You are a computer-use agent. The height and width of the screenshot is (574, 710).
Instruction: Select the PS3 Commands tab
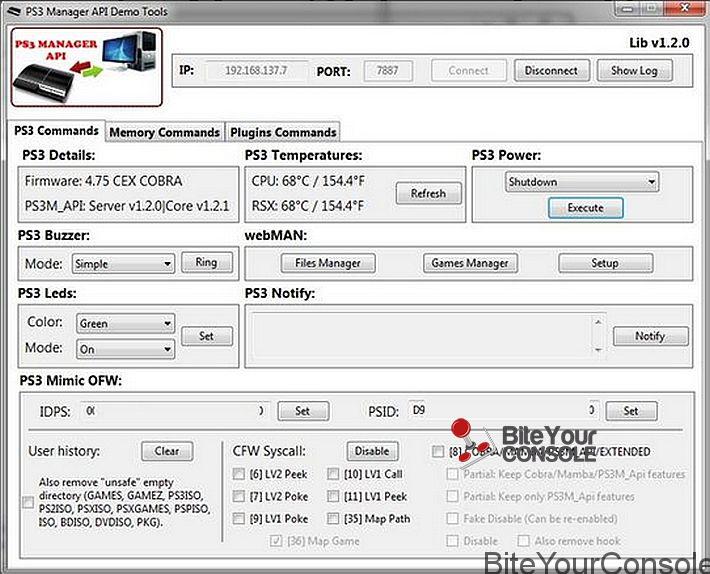tap(56, 131)
